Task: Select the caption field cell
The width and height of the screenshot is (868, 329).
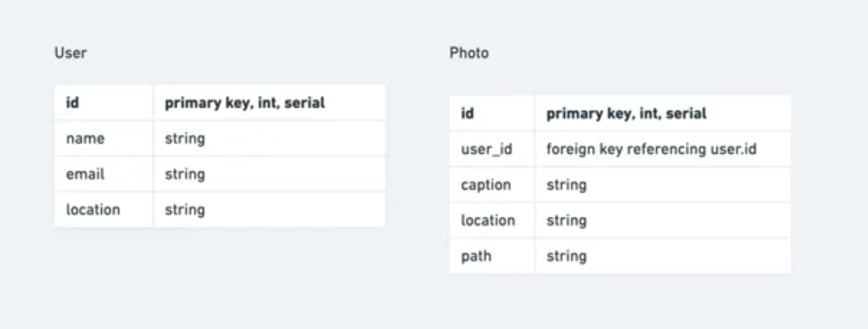Action: 486,185
